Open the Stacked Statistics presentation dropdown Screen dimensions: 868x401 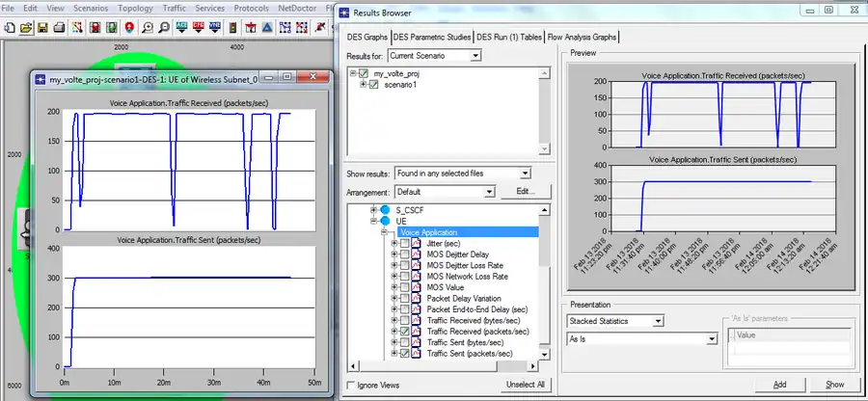(x=657, y=321)
